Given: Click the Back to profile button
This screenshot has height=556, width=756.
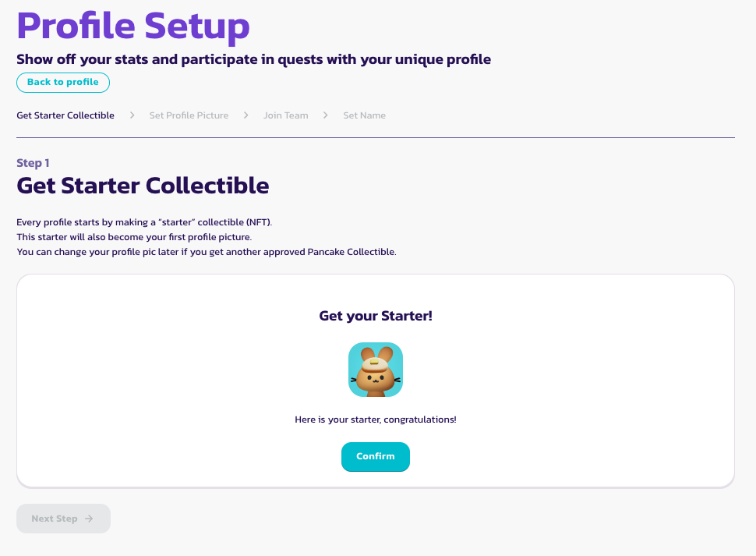Looking at the screenshot, I should coord(63,83).
